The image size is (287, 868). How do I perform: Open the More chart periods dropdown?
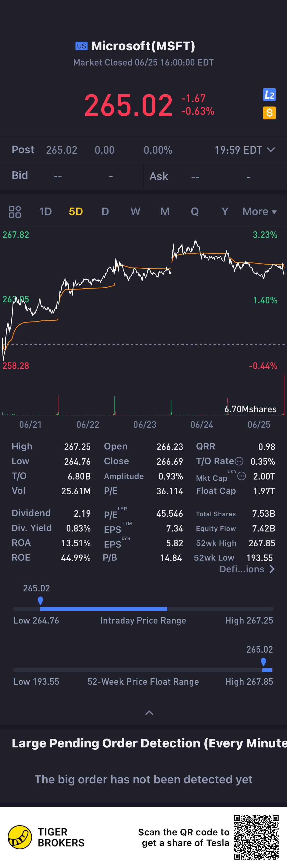[x=259, y=212]
